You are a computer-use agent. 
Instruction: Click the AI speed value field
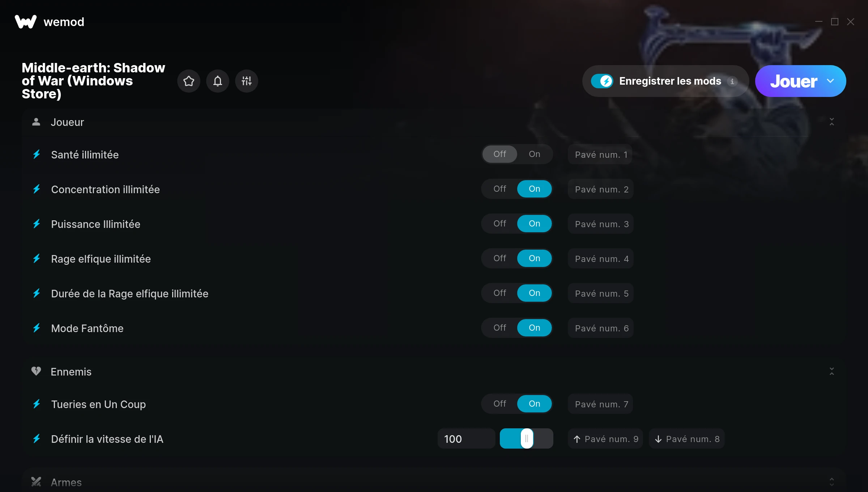coord(466,439)
